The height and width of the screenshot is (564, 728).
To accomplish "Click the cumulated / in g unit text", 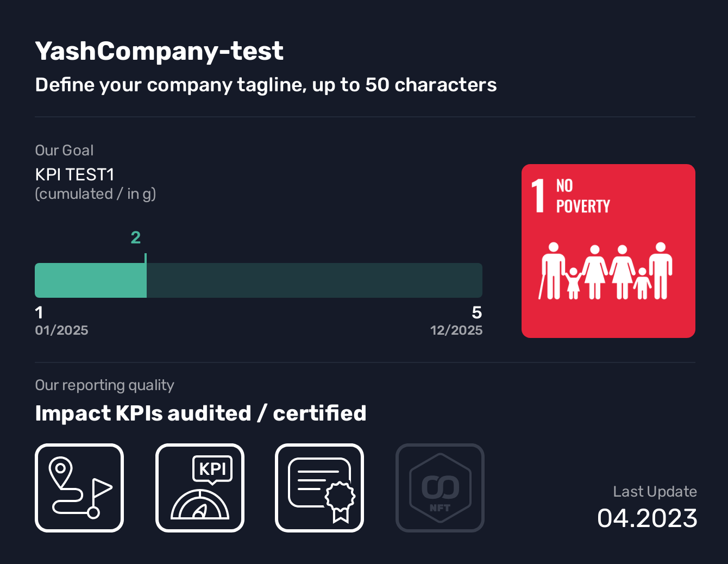I will coord(96,194).
